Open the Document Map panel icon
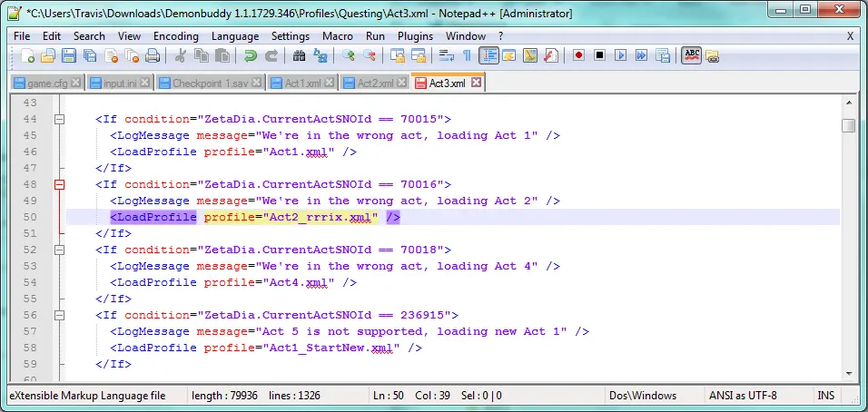 coord(529,55)
